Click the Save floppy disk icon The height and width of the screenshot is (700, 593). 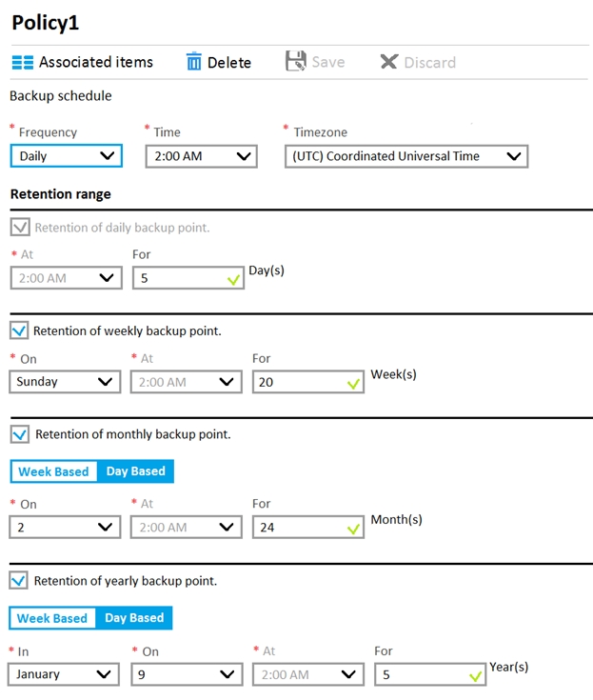point(295,62)
